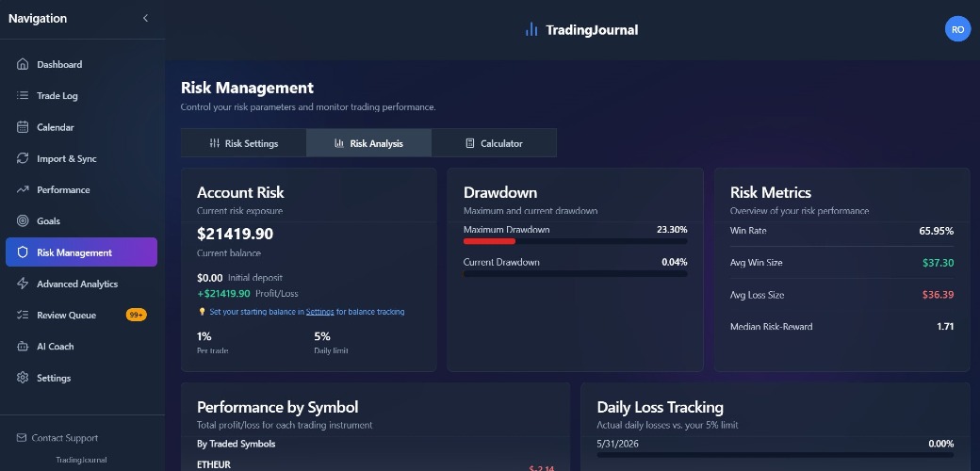Image resolution: width=980 pixels, height=471 pixels.
Task: Click the ETHEUR symbol row
Action: tap(375, 465)
